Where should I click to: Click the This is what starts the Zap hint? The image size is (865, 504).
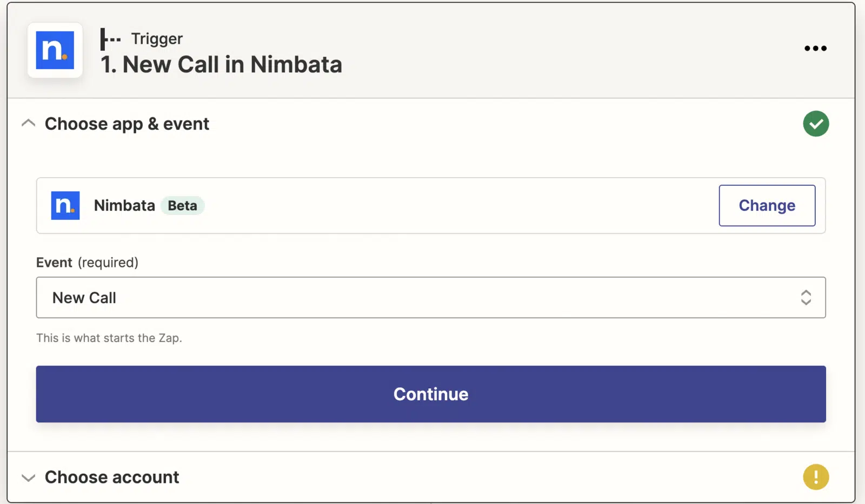click(109, 338)
